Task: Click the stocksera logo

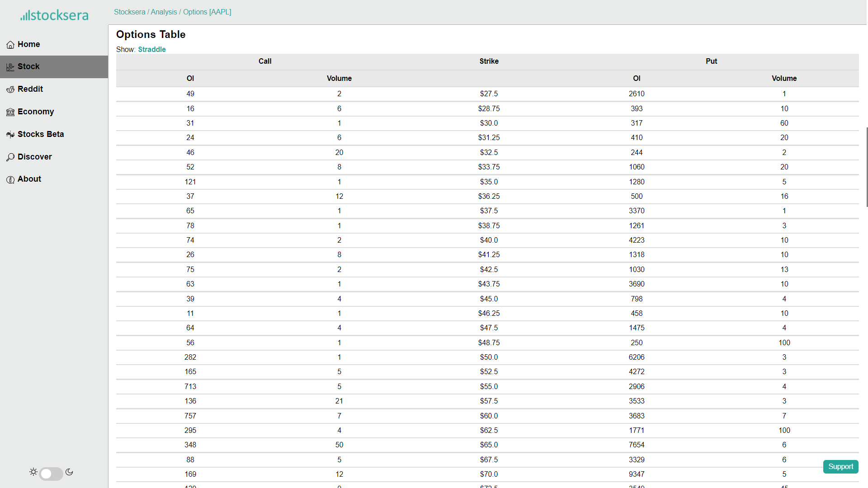Action: [x=54, y=15]
